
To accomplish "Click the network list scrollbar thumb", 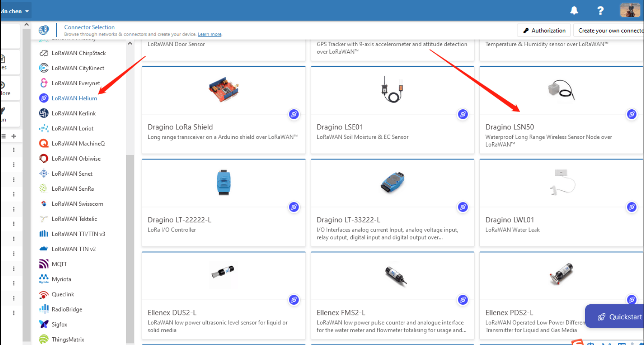I will (130, 249).
